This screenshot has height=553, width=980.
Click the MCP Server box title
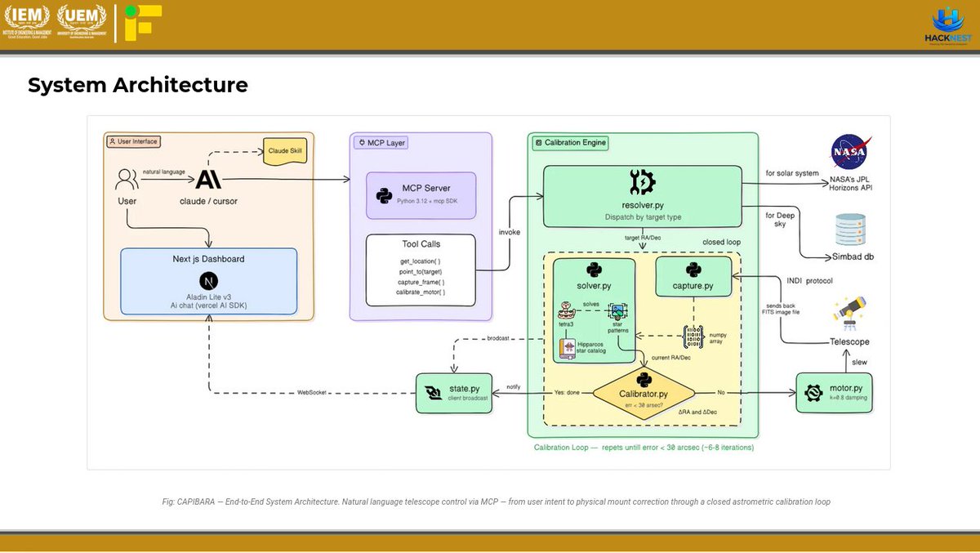tap(425, 189)
